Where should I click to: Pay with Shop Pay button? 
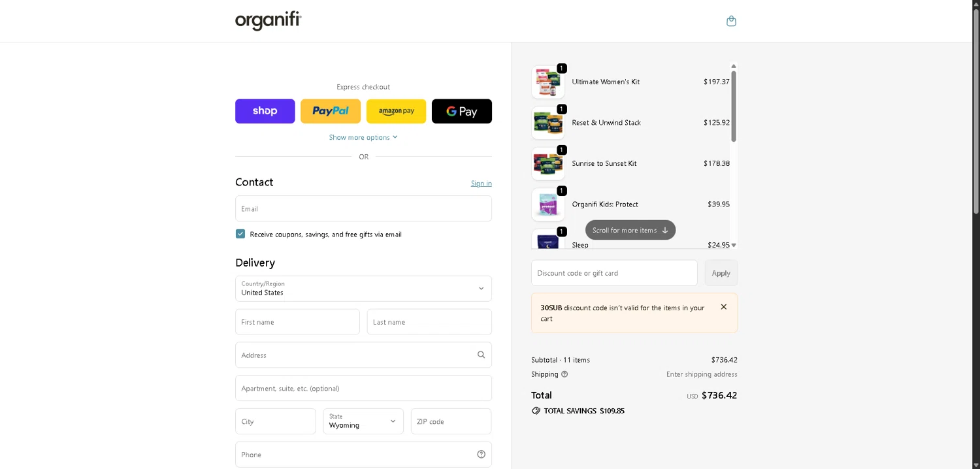(265, 111)
